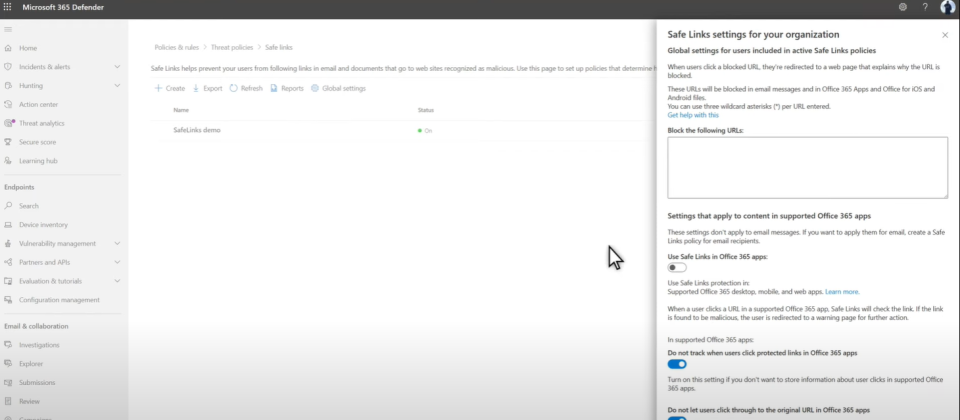Open Secure score page
The width and height of the screenshot is (960, 420).
(x=37, y=142)
